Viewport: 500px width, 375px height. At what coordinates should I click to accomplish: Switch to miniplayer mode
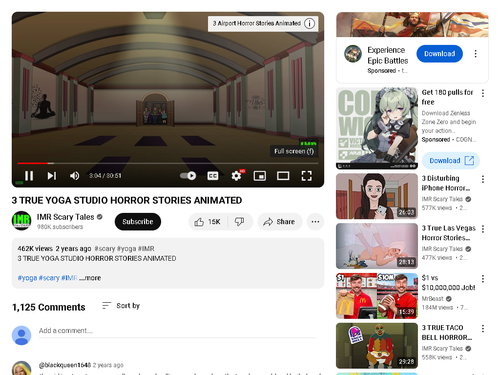coord(260,176)
